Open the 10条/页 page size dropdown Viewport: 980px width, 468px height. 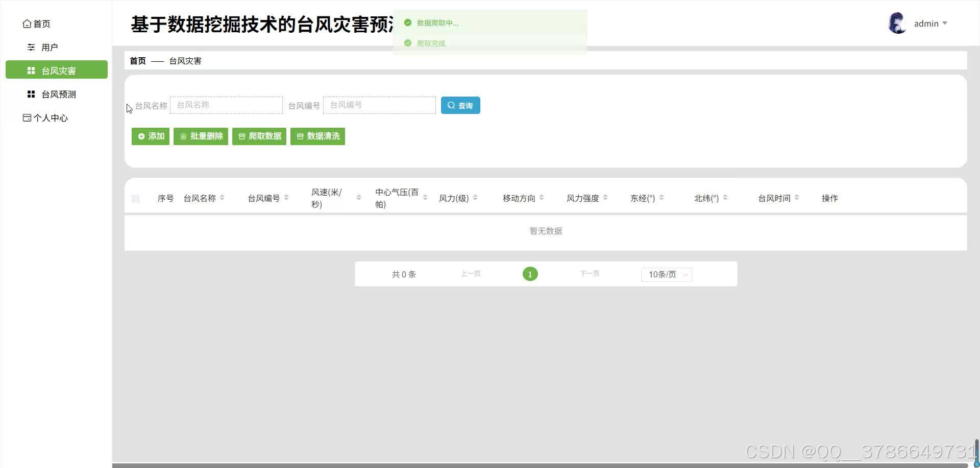(x=666, y=274)
